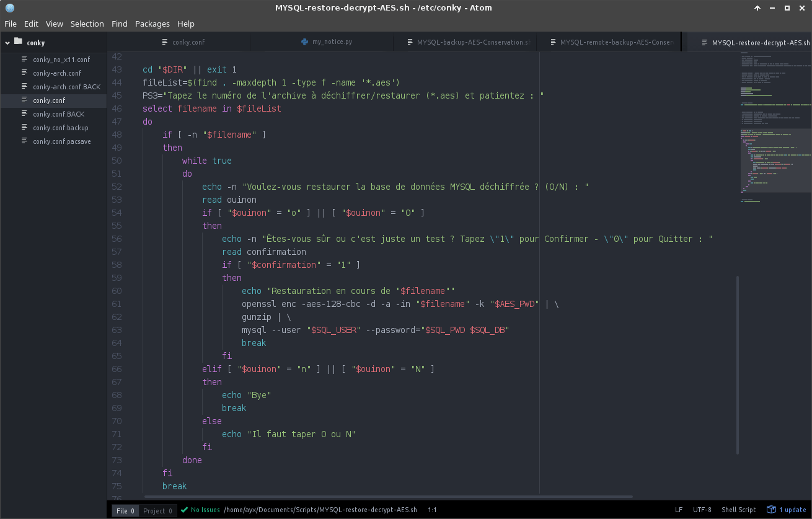812x519 pixels.
Task: Click file icon beside conky_no_x11.conf
Action: tap(25, 60)
